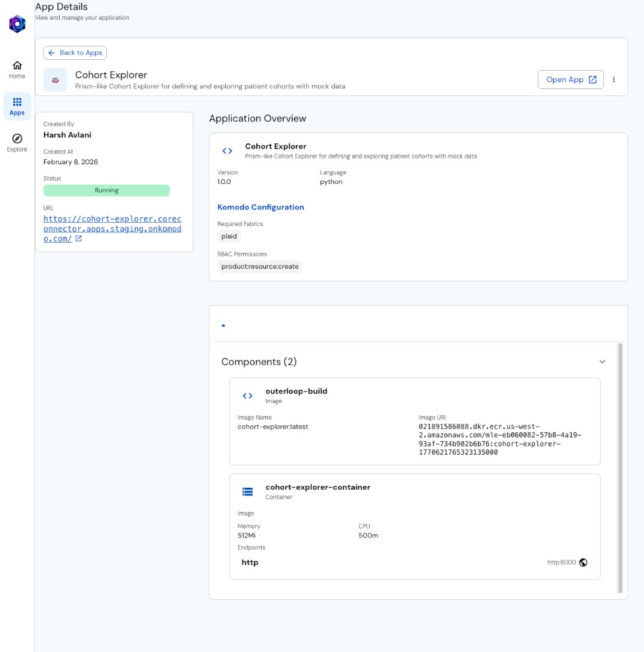Open the three-dot more options menu

pyautogui.click(x=613, y=80)
